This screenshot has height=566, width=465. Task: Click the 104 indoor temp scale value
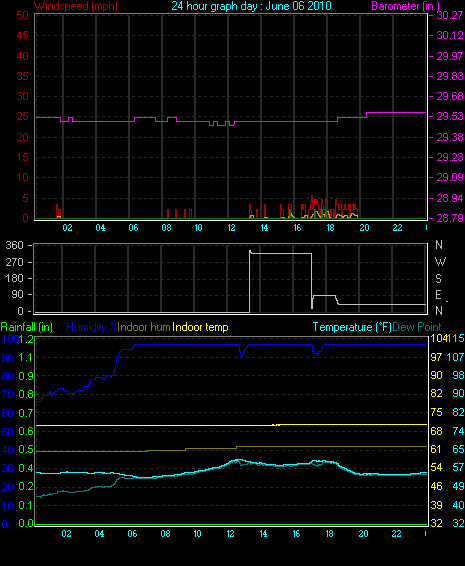pyautogui.click(x=438, y=338)
